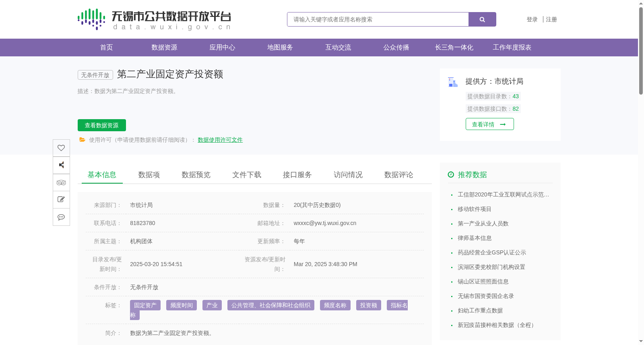Open the 公众传播 navigation item
The width and height of the screenshot is (644, 345).
click(x=396, y=48)
